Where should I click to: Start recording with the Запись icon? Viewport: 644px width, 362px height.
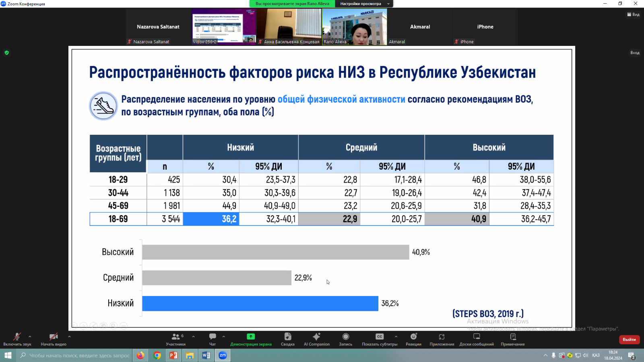(x=345, y=337)
